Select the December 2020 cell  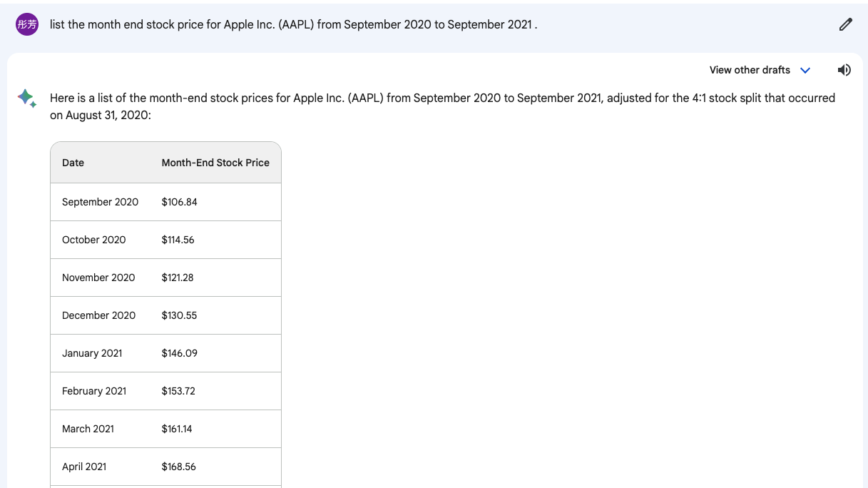tap(100, 315)
